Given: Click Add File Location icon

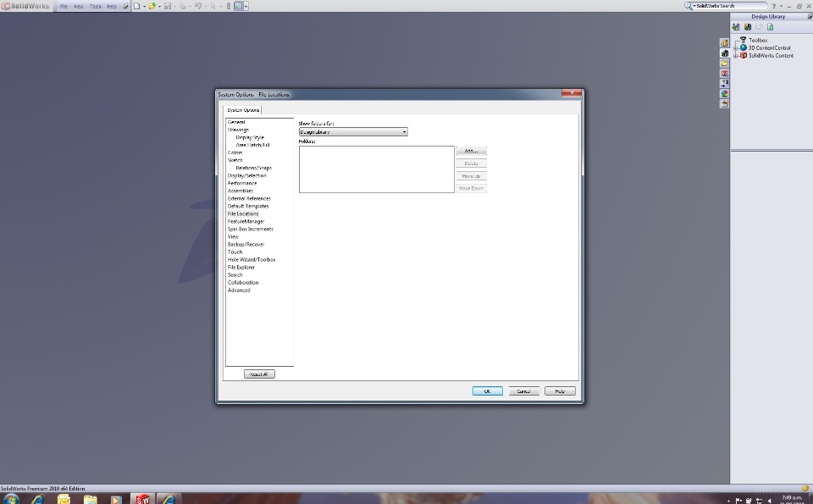Looking at the screenshot, I should point(748,27).
